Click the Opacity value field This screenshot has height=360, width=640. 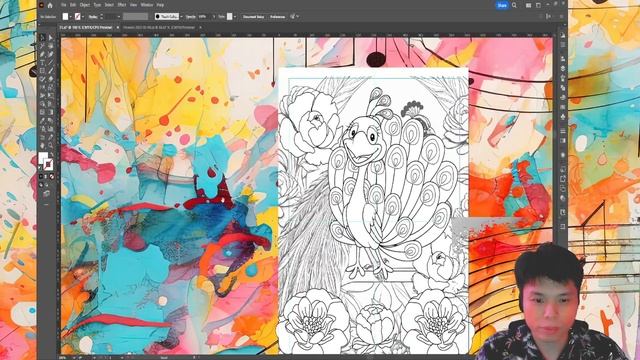point(202,17)
